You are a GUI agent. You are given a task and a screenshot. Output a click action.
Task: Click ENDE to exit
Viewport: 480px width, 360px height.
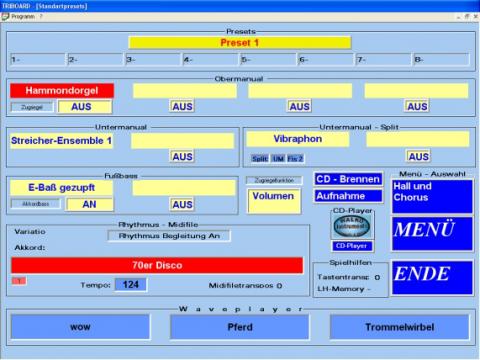coord(432,278)
